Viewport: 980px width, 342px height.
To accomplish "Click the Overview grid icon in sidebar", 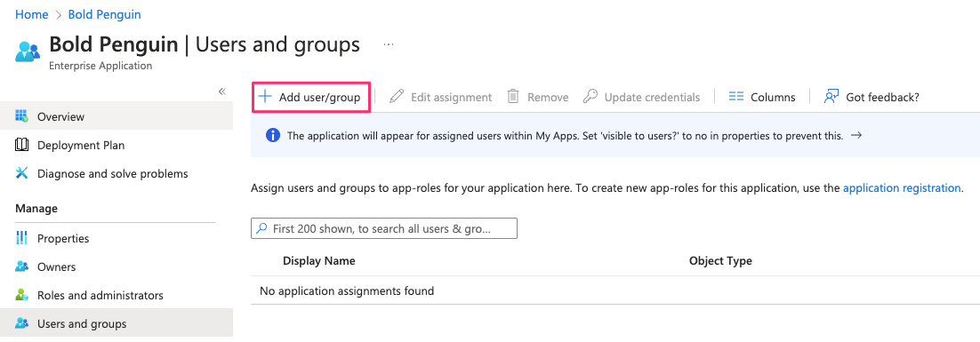I will tap(22, 116).
